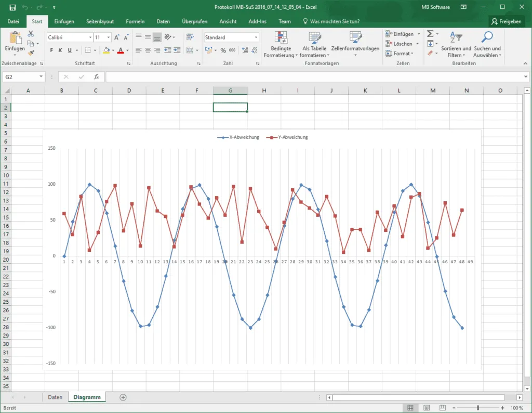Click the decrease indent icon

coord(168,50)
